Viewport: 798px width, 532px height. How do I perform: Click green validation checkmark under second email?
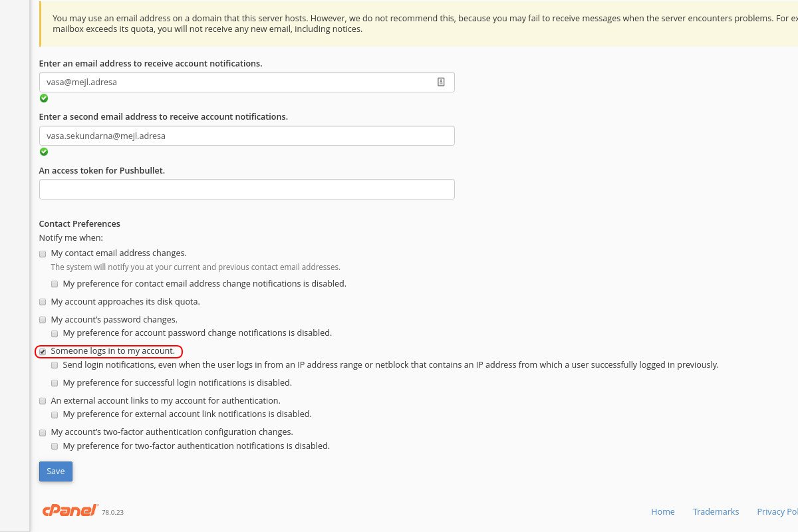[44, 152]
